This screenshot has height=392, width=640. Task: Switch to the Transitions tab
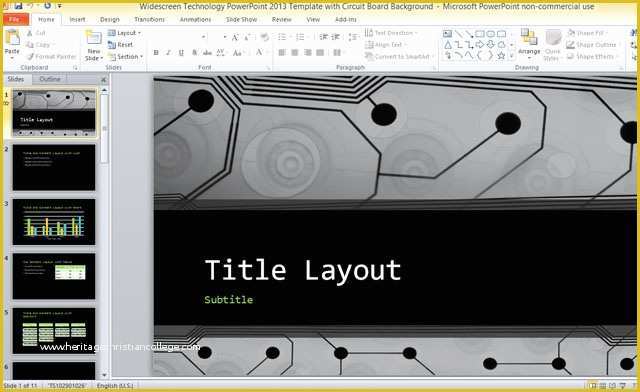149,19
